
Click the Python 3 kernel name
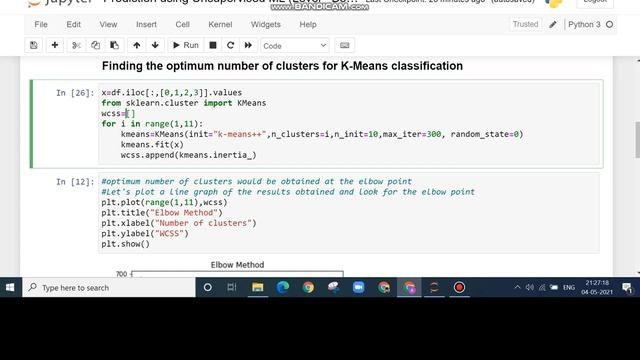584,24
